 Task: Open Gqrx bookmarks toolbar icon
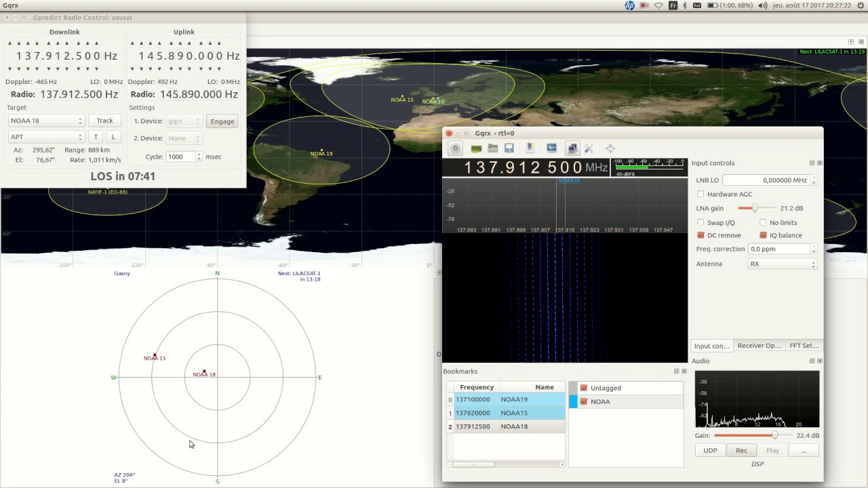pyautogui.click(x=530, y=148)
